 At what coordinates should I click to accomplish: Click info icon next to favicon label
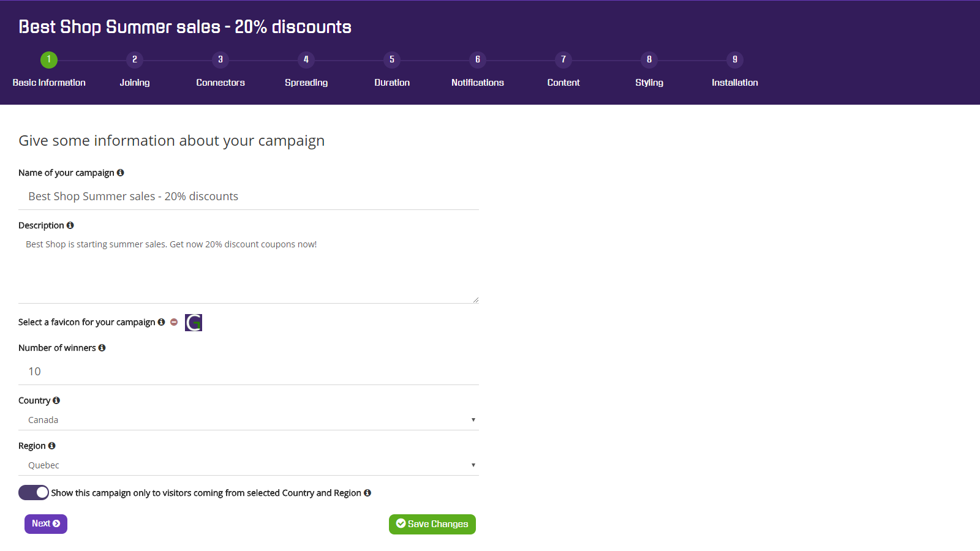tap(161, 322)
